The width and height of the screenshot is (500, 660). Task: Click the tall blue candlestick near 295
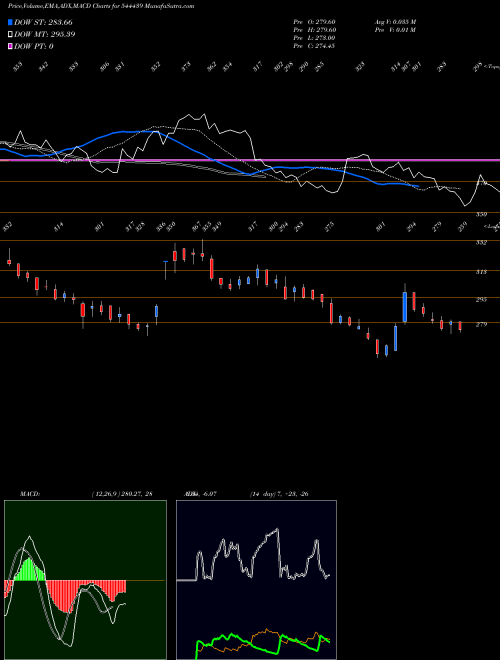coord(405,307)
